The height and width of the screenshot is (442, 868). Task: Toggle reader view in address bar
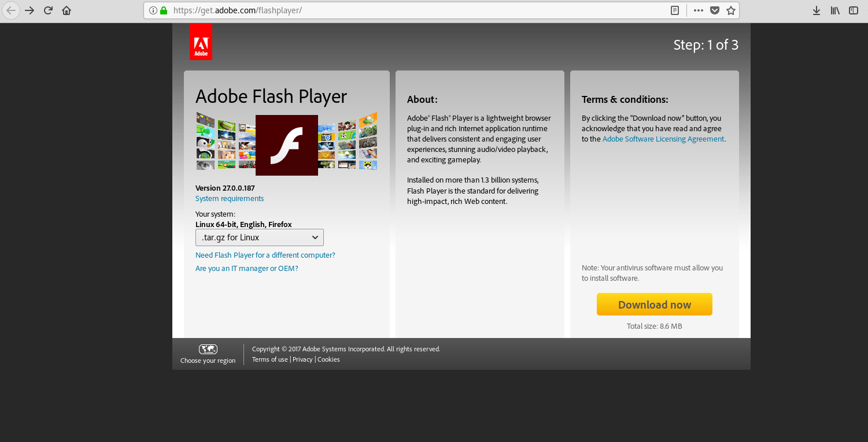tap(674, 10)
